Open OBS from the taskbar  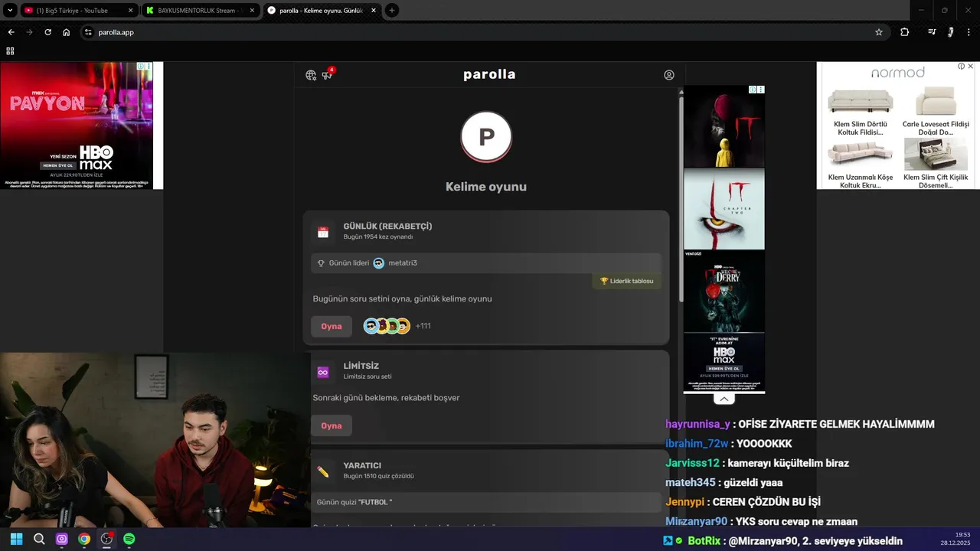107,539
